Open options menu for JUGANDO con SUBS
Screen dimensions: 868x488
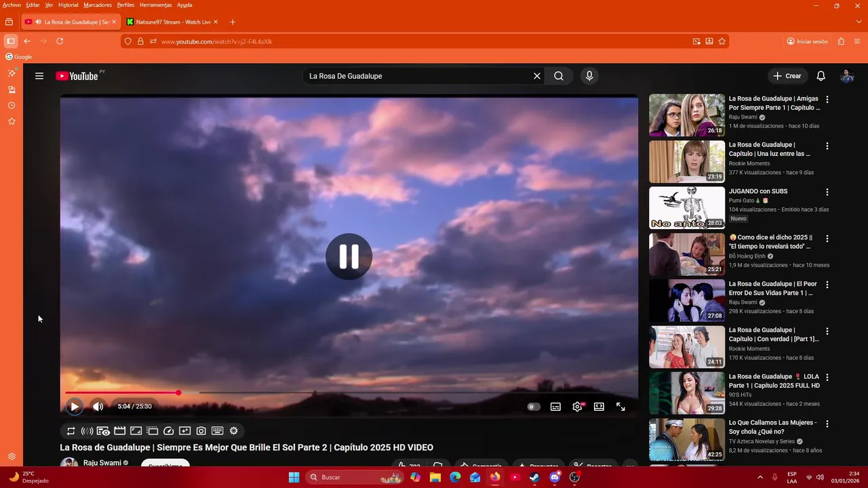(827, 192)
